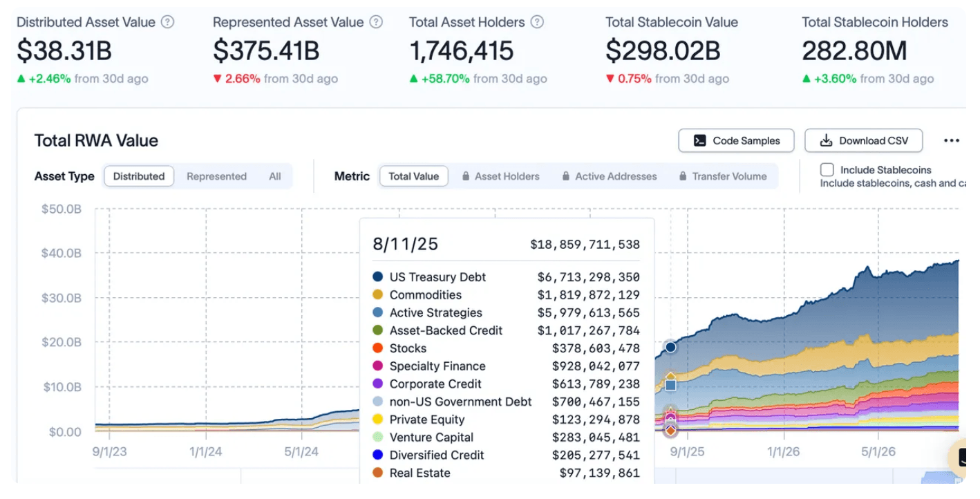980x499 pixels.
Task: Click the Private Equity yellow swatch
Action: [x=377, y=420]
